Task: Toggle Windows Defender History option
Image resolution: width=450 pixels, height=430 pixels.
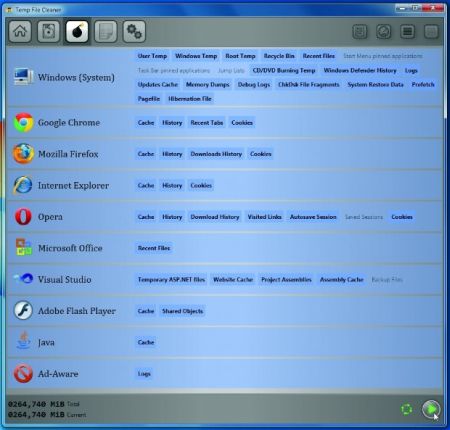Action: tap(360, 70)
